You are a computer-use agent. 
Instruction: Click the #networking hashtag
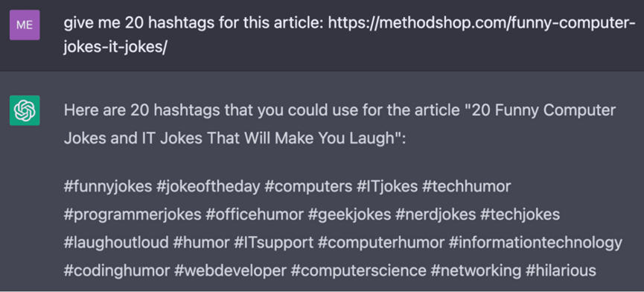[476, 270]
